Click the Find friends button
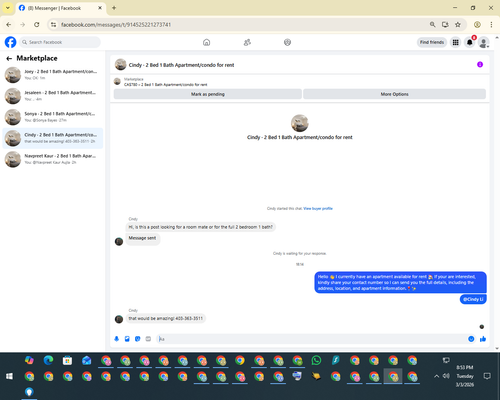Image resolution: width=500 pixels, height=400 pixels. (432, 42)
